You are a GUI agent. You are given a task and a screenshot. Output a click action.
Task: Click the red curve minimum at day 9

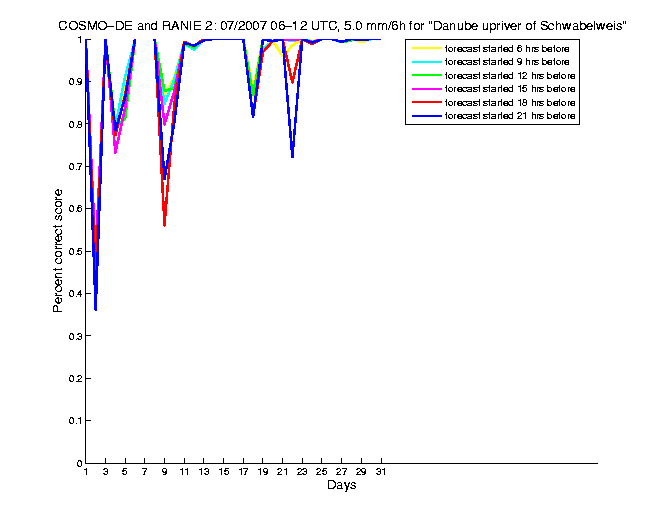164,224
